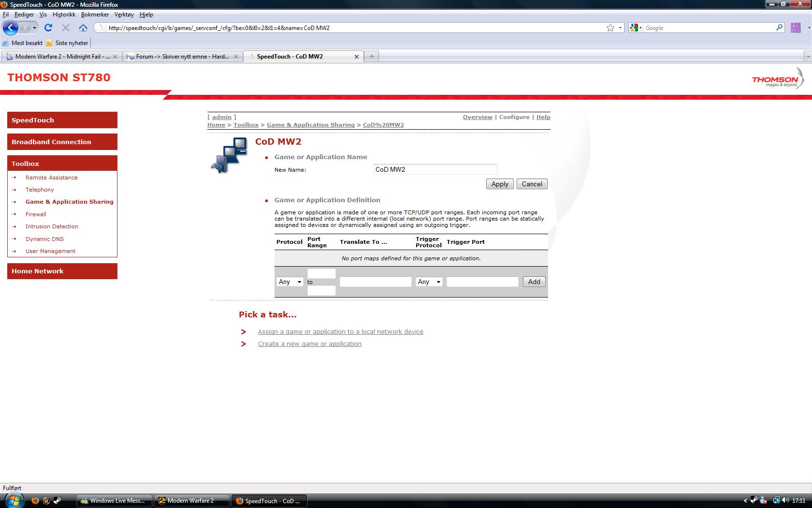Click the Overview link
This screenshot has width=812, height=508.
478,117
